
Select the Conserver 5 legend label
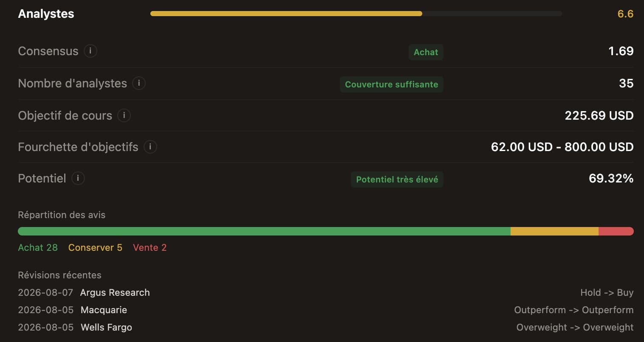tap(95, 247)
